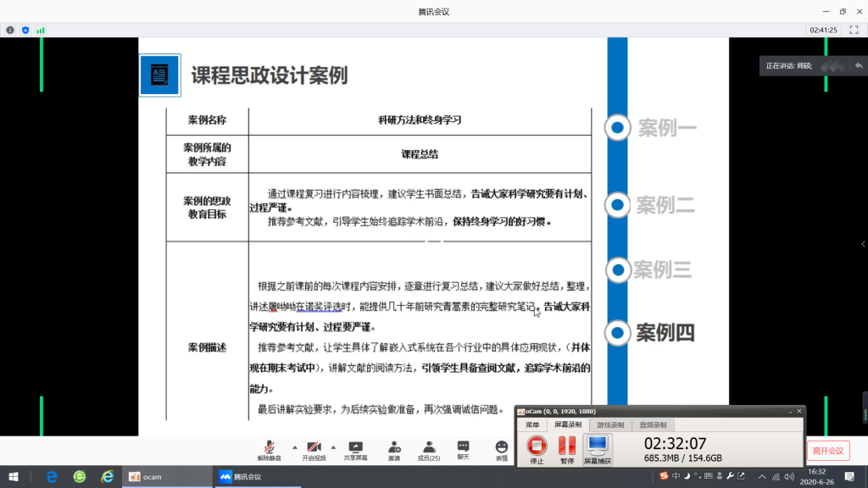Open the 邀请 invite icon
868x488 pixels.
[x=394, y=447]
